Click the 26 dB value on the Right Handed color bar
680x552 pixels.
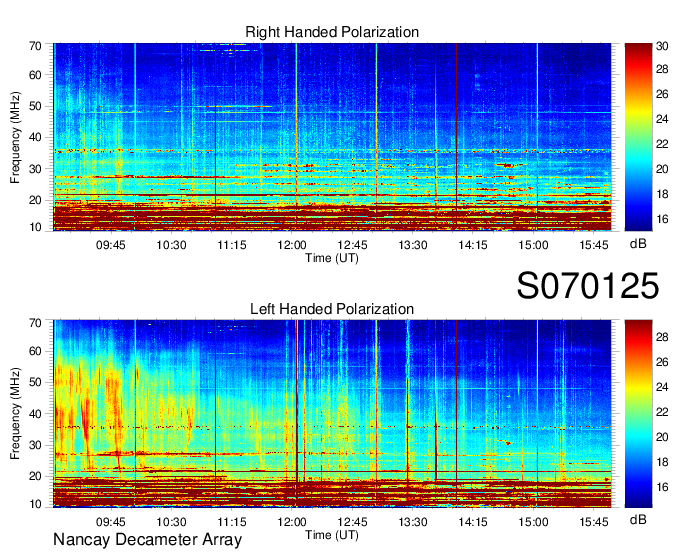click(662, 94)
